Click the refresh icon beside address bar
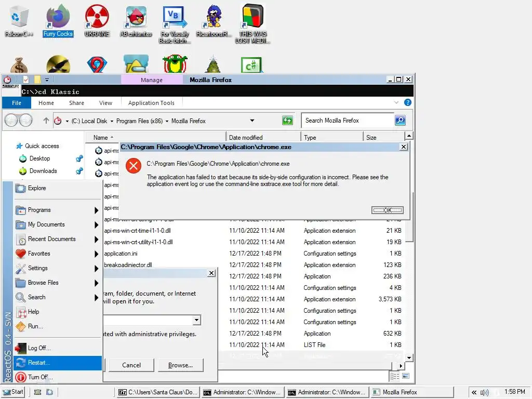 (287, 121)
